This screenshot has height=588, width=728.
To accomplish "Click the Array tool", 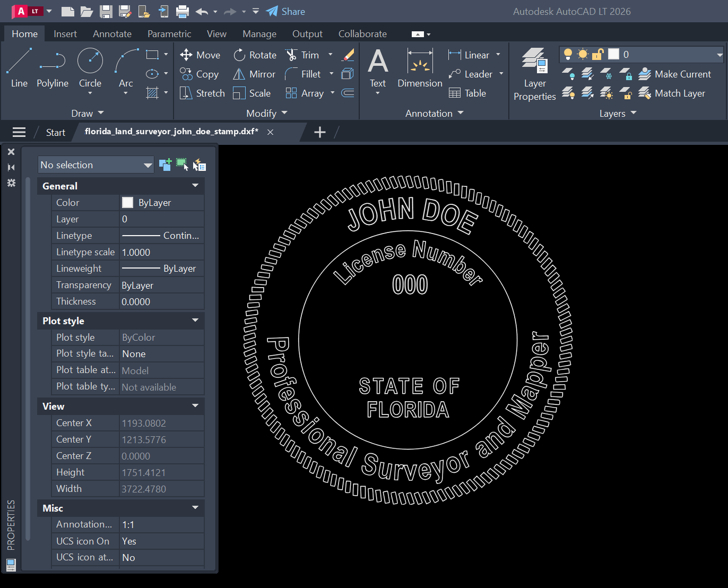I will click(x=305, y=93).
